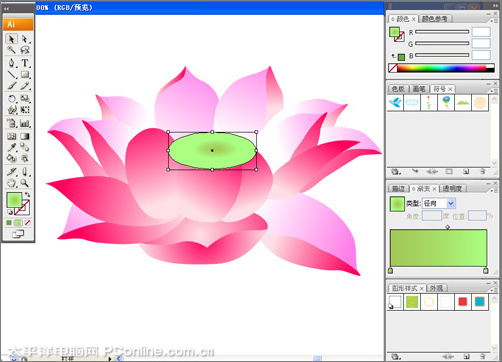Select the Paintbrush tool
Viewport: 502px width, 362px height.
pos(11,86)
